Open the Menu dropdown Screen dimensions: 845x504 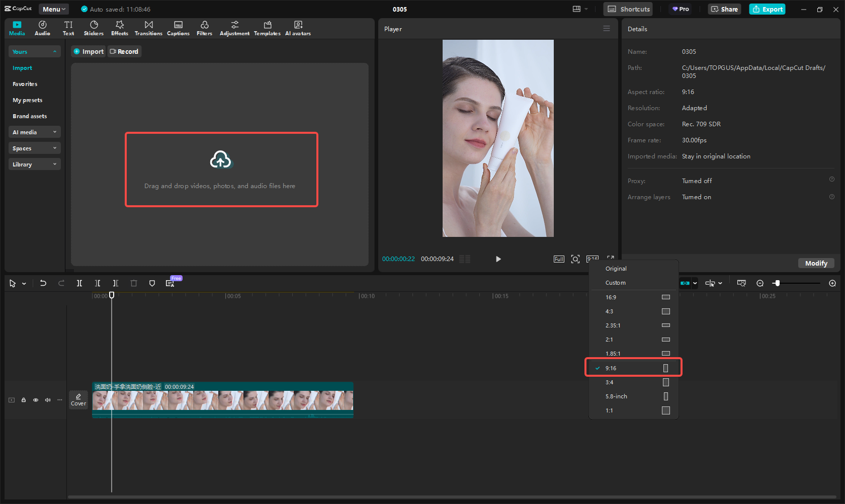(x=54, y=9)
